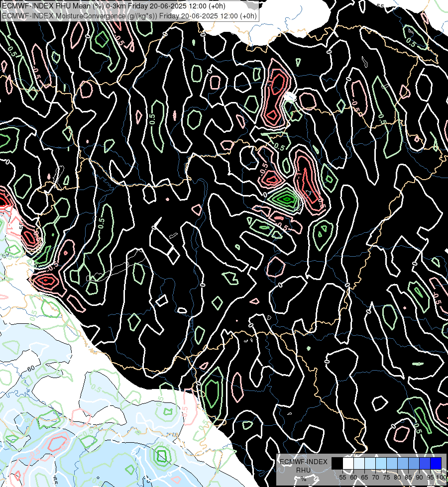Click the MoistureConvergence title line
Screen dimensions: 448x487
pos(129,16)
